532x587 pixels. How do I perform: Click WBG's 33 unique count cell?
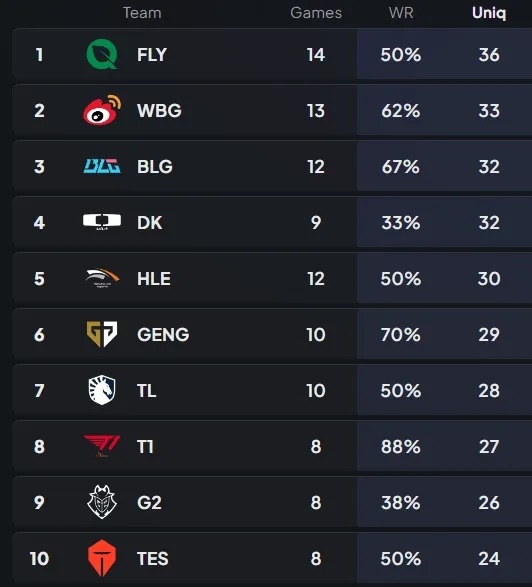[x=489, y=111]
